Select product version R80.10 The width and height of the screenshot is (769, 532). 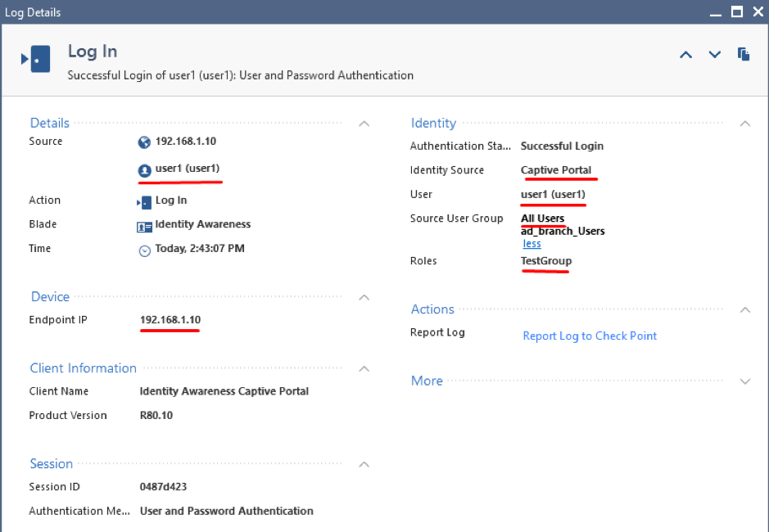(x=156, y=415)
